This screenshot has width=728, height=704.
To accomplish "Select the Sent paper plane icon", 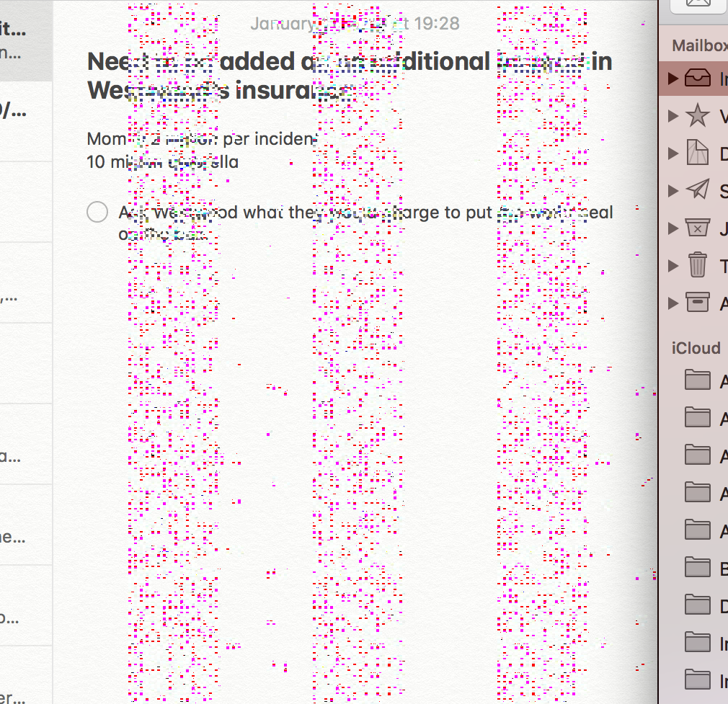I will pos(697,191).
